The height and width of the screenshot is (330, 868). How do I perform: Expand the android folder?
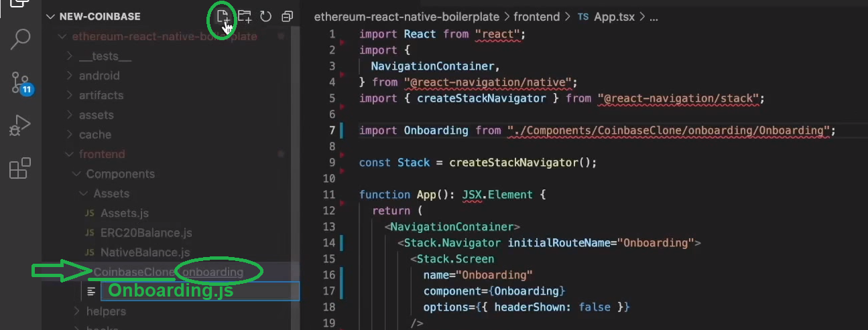tap(99, 76)
